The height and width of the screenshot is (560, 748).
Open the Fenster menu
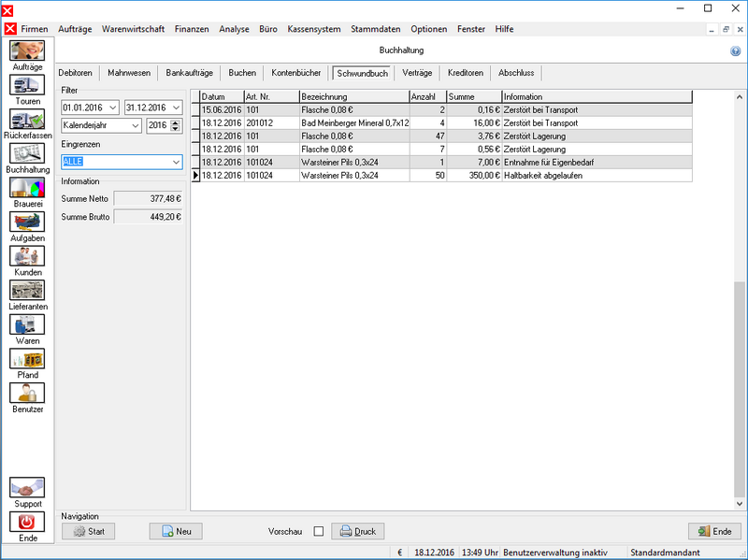[471, 29]
